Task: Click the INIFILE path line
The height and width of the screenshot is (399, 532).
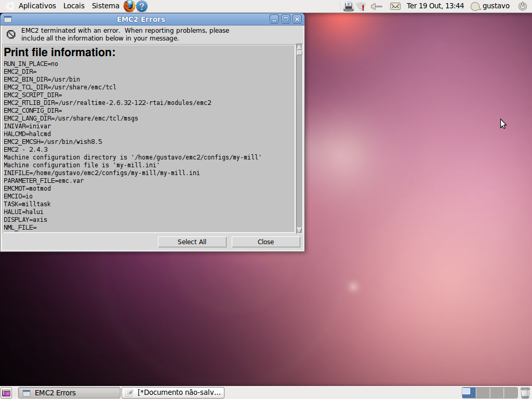Action: coord(102,173)
